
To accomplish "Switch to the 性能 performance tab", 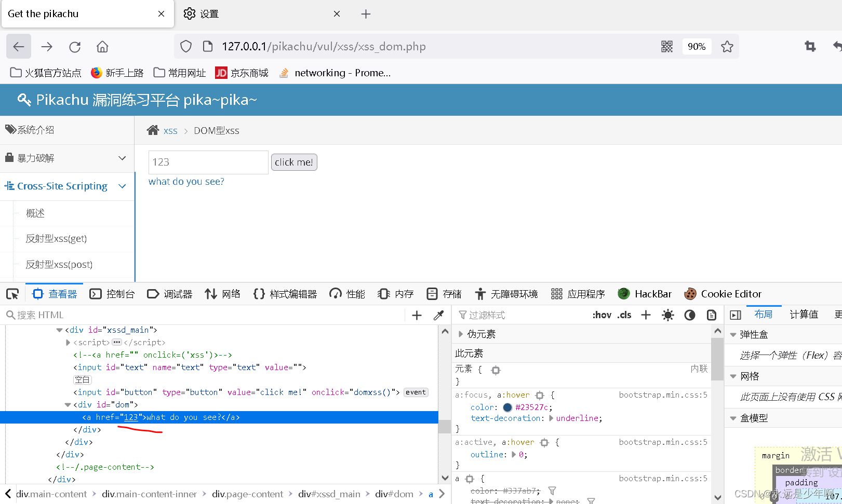I will [348, 294].
